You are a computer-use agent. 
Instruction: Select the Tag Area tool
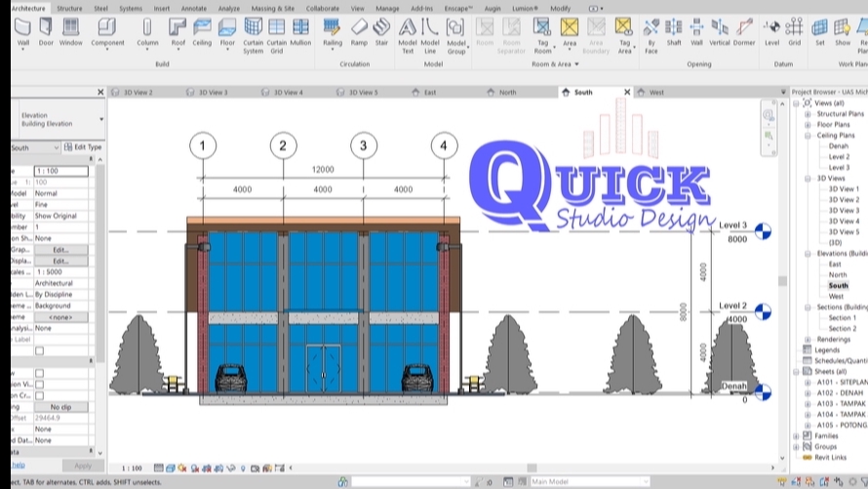pyautogui.click(x=624, y=36)
